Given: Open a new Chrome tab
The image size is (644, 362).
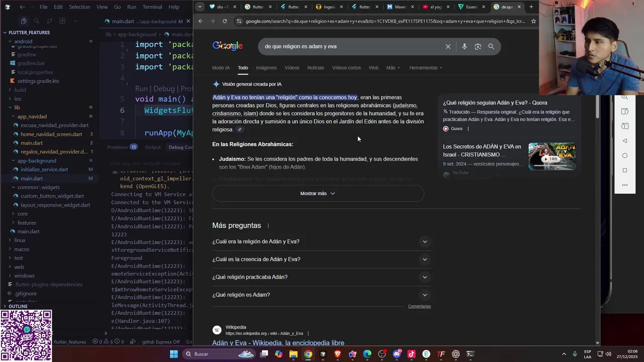Looking at the screenshot, I should (x=531, y=7).
